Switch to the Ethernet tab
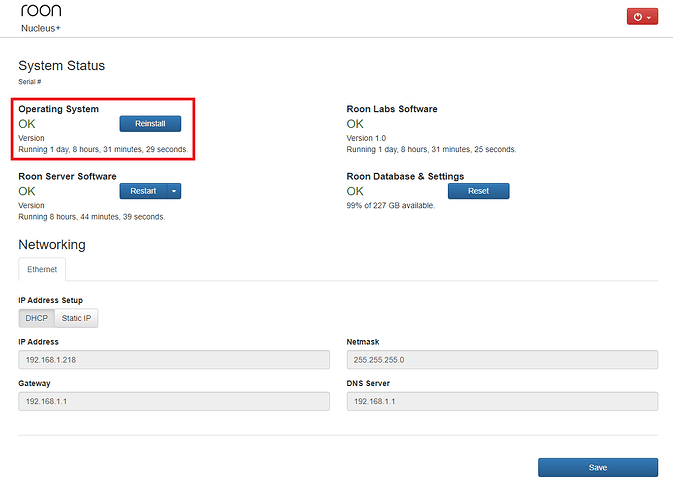Image resolution: width=673 pixels, height=500 pixels. [x=42, y=269]
